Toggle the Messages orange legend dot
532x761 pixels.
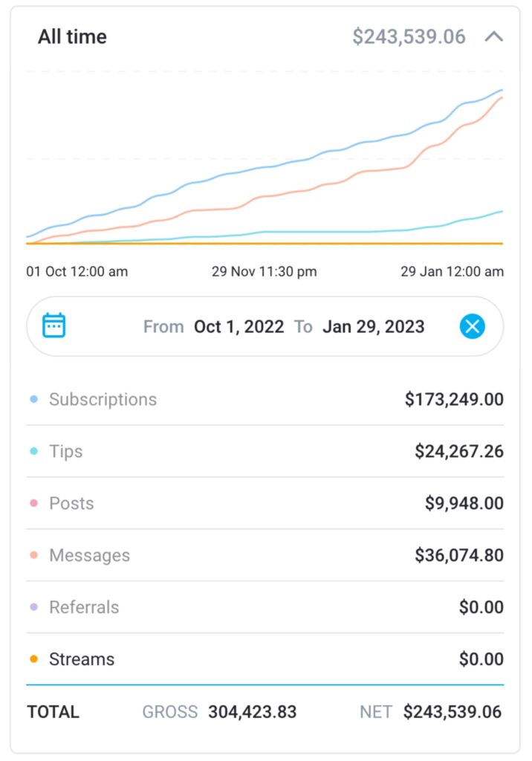34,555
